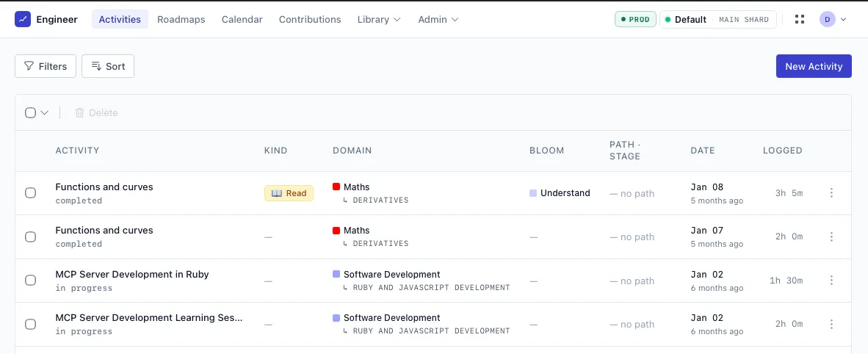
Task: Switch to the Activities tab
Action: (x=120, y=19)
